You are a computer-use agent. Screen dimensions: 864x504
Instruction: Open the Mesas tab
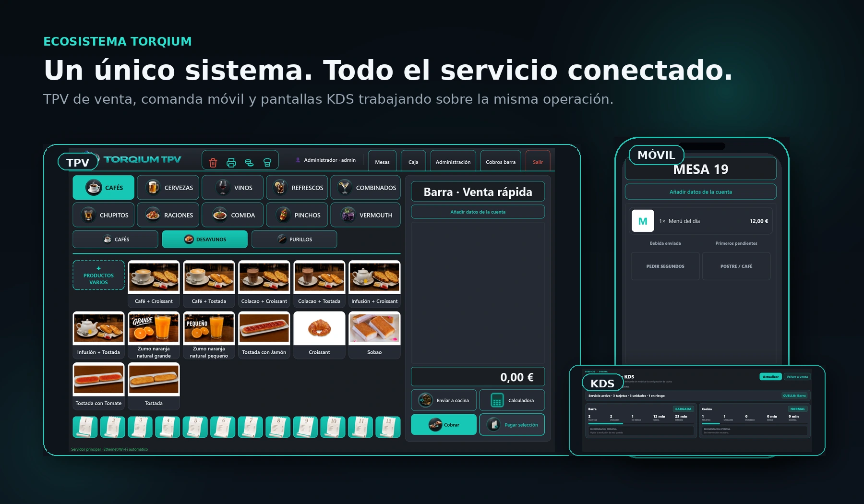[x=382, y=161]
